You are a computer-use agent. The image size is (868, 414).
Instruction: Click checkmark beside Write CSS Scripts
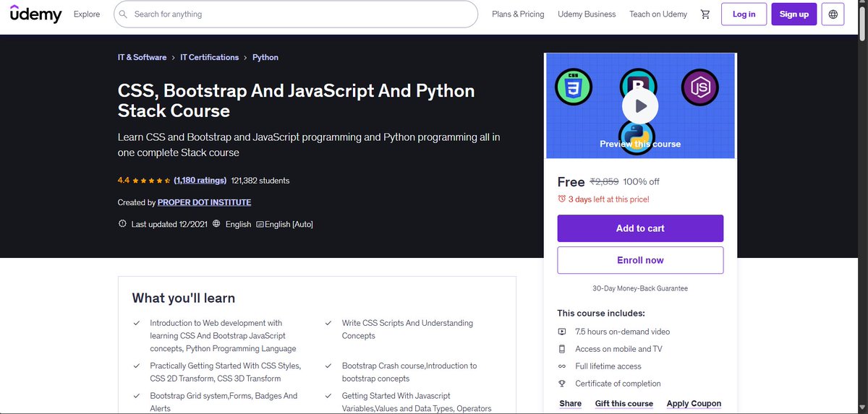[x=328, y=323]
